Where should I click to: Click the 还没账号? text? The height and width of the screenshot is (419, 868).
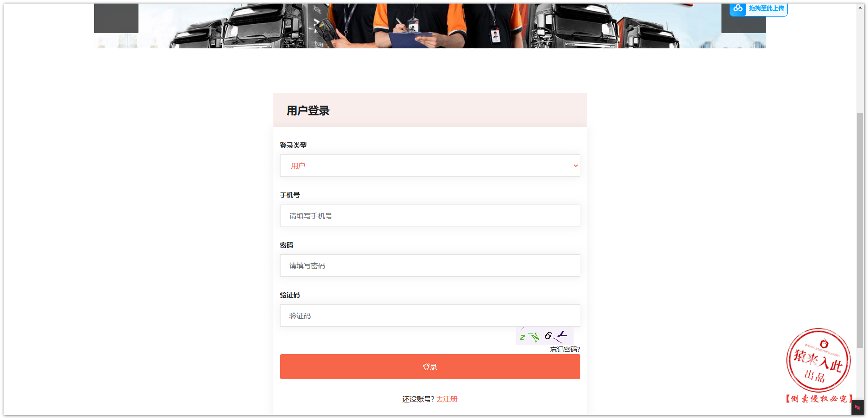[418, 399]
